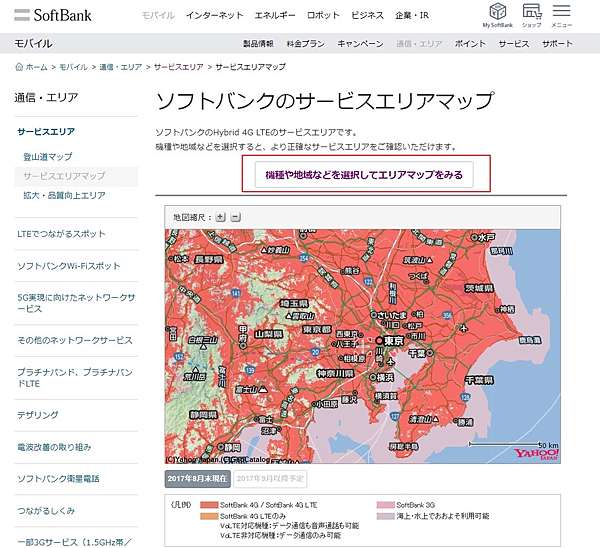Open サービスエリア sidebar heading
Viewport: 600px width, 548px height.
pos(46,132)
